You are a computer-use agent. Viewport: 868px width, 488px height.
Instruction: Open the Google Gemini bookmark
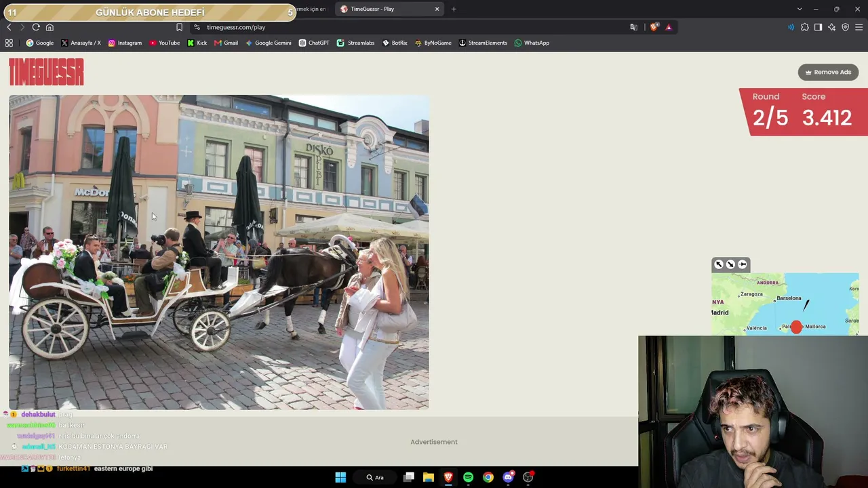[269, 43]
